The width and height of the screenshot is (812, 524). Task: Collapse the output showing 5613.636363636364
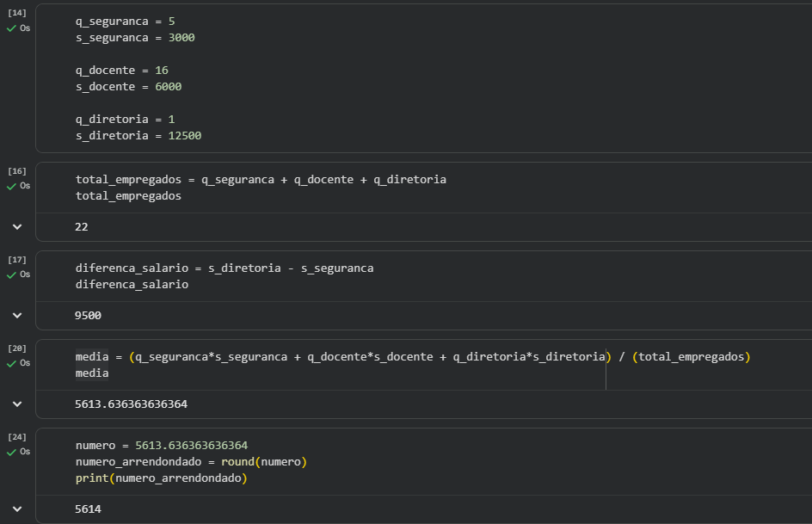pos(17,404)
